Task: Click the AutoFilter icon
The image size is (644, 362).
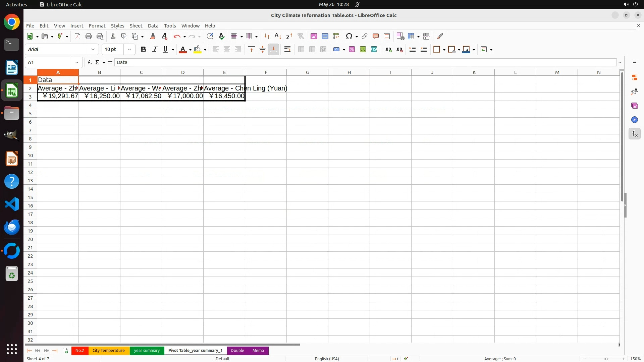Action: (x=301, y=36)
